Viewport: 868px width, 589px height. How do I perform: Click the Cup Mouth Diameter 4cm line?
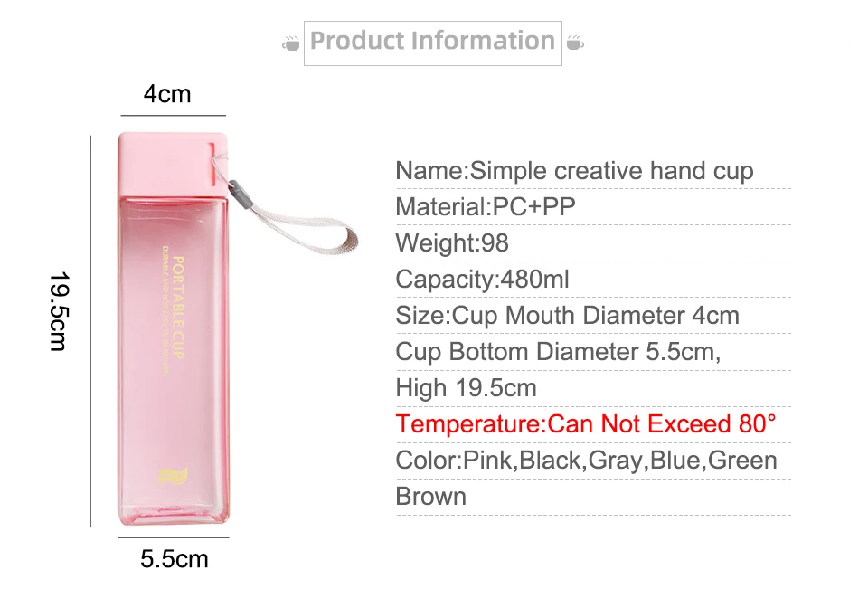[568, 316]
